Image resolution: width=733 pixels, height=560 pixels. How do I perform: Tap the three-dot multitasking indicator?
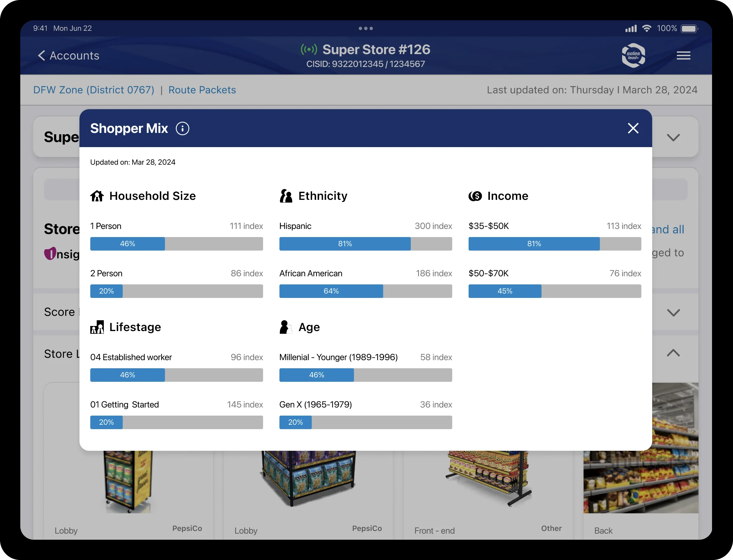point(366,28)
